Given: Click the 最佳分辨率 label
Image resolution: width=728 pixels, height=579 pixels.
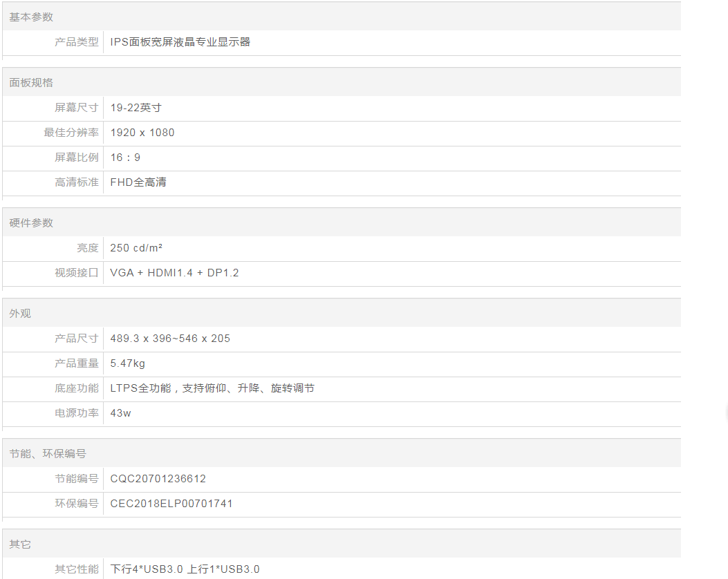Looking at the screenshot, I should pyautogui.click(x=71, y=133).
